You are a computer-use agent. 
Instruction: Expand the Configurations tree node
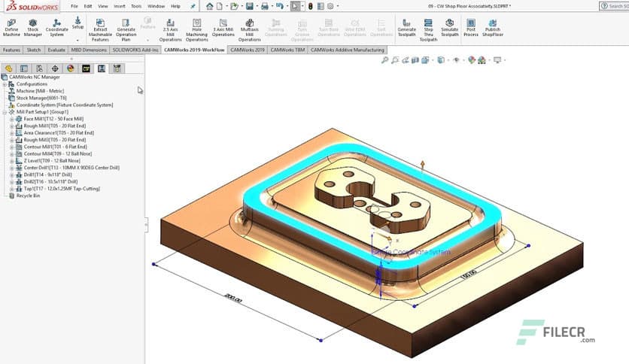(x=5, y=84)
